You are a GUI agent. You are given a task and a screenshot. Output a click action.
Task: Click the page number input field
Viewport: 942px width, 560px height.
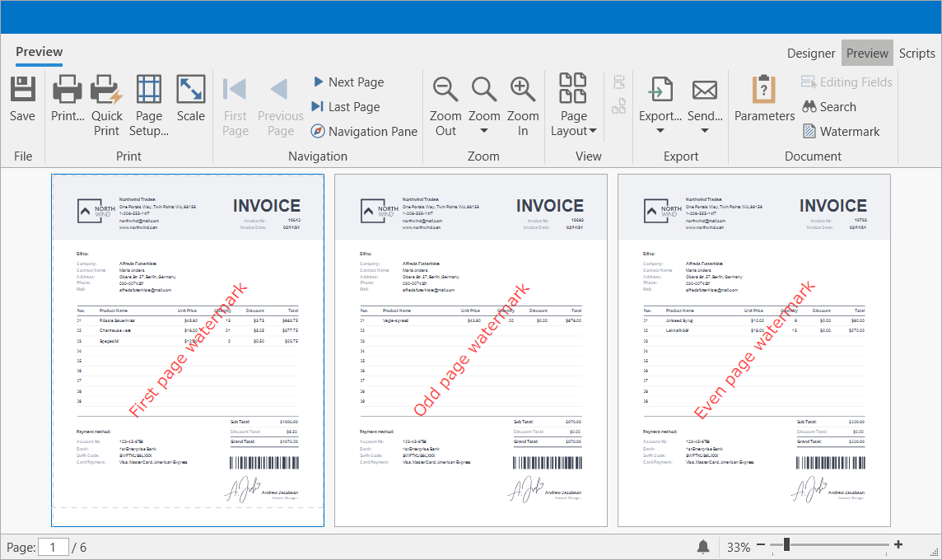tap(54, 548)
